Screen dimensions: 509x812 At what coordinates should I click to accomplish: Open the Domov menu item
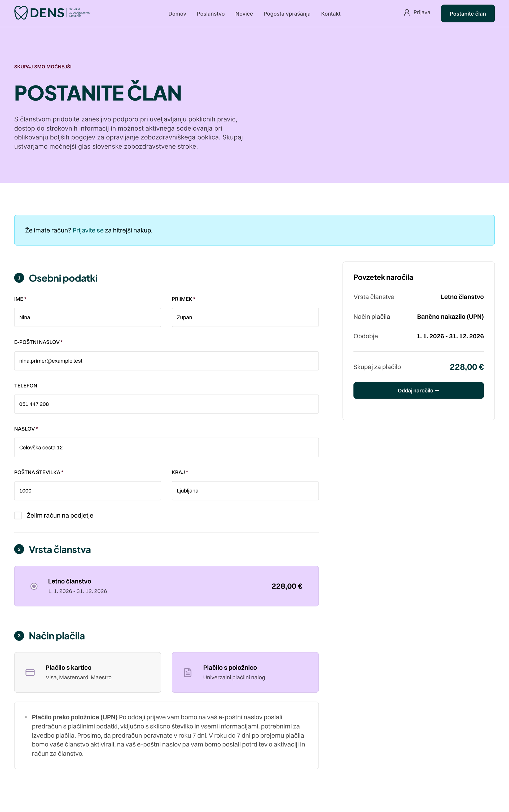177,14
